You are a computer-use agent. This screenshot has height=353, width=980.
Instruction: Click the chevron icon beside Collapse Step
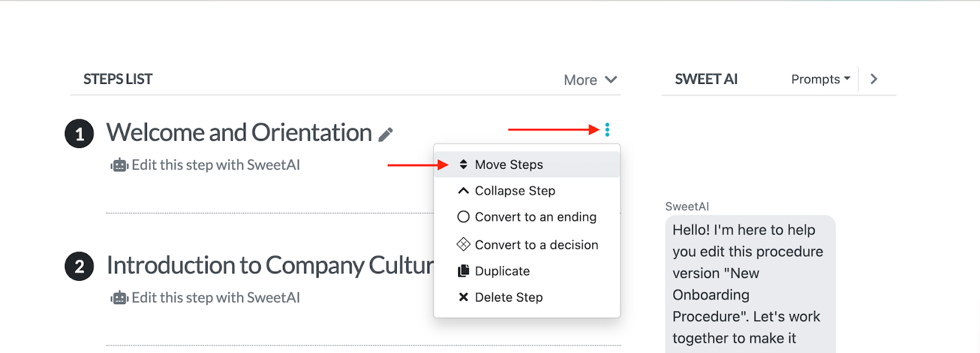pyautogui.click(x=463, y=190)
